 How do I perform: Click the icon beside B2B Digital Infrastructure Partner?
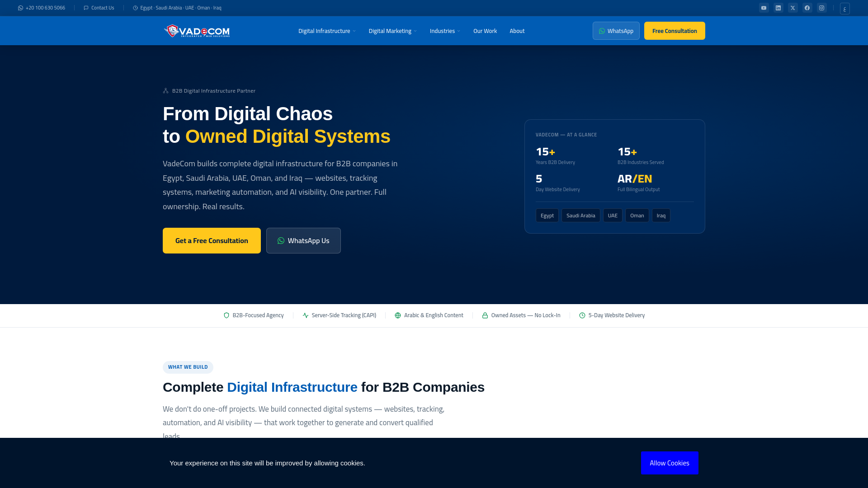tap(166, 91)
